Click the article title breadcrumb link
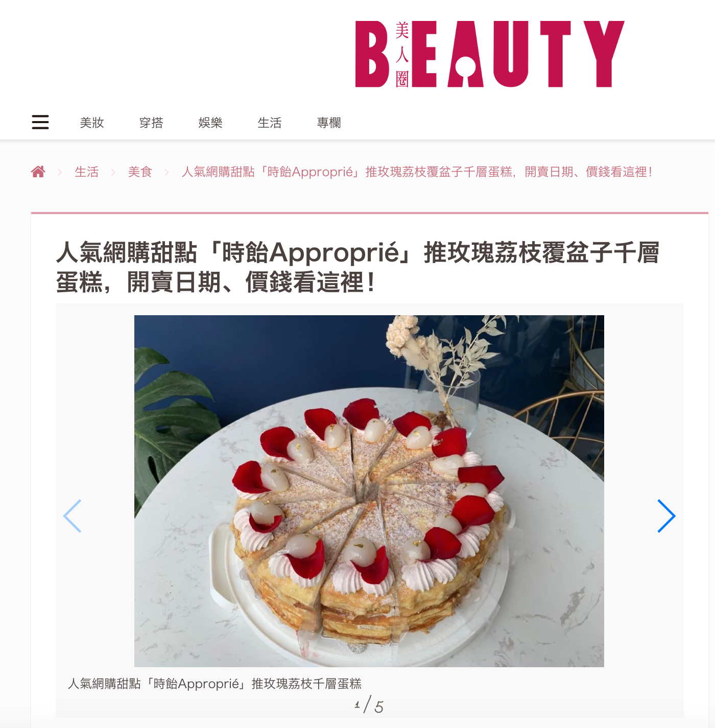Screen dimensions: 715x728 coord(417,172)
